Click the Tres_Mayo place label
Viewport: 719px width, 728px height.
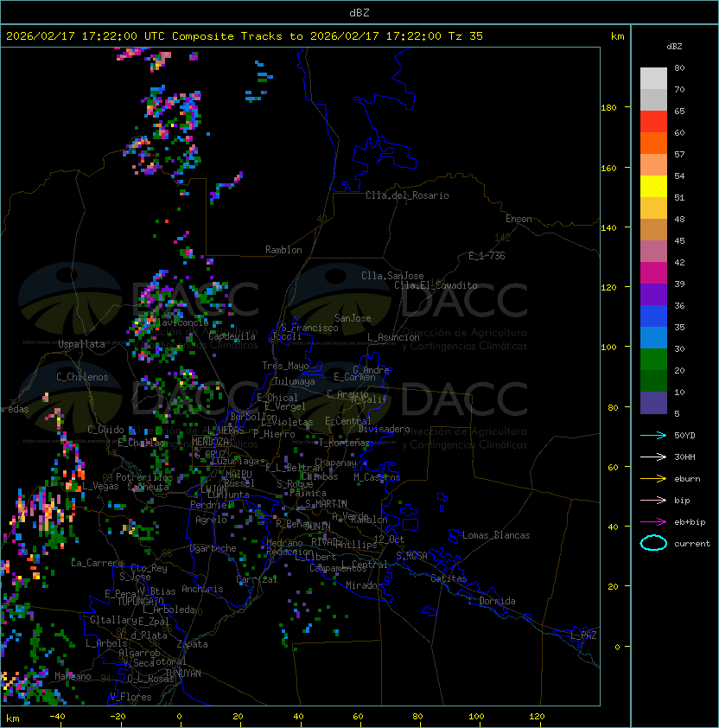285,366
